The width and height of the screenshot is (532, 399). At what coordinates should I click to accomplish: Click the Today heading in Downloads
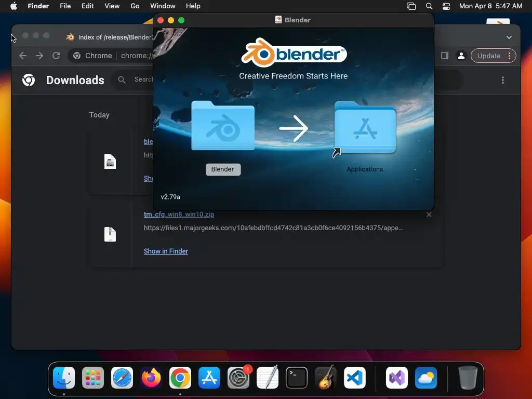pyautogui.click(x=99, y=115)
